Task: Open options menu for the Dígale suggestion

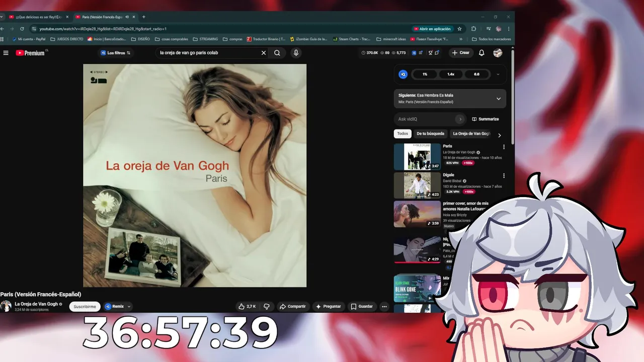Action: (504, 176)
